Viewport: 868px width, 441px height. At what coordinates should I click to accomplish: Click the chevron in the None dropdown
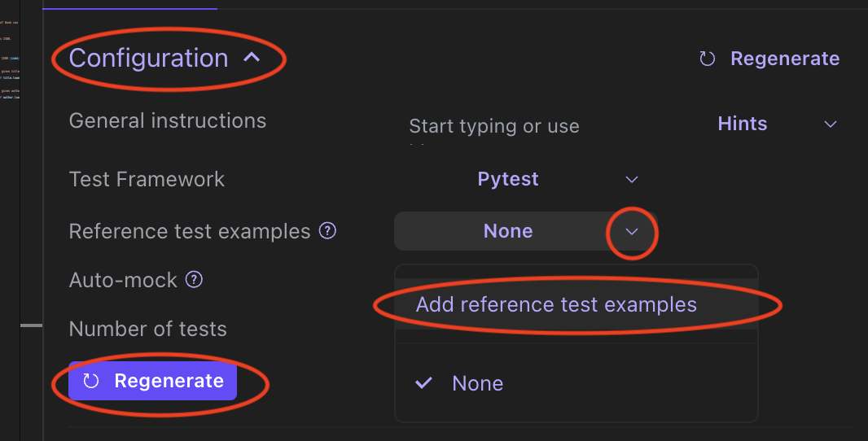click(x=632, y=231)
